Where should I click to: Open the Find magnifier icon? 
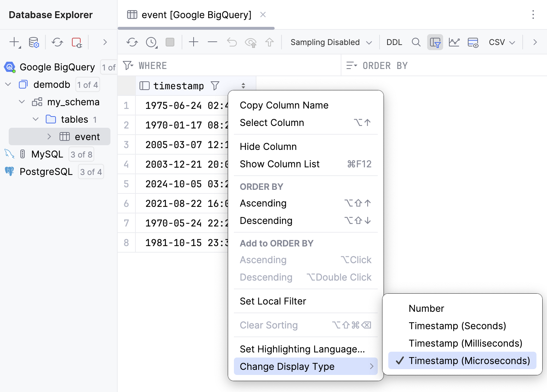(x=416, y=42)
